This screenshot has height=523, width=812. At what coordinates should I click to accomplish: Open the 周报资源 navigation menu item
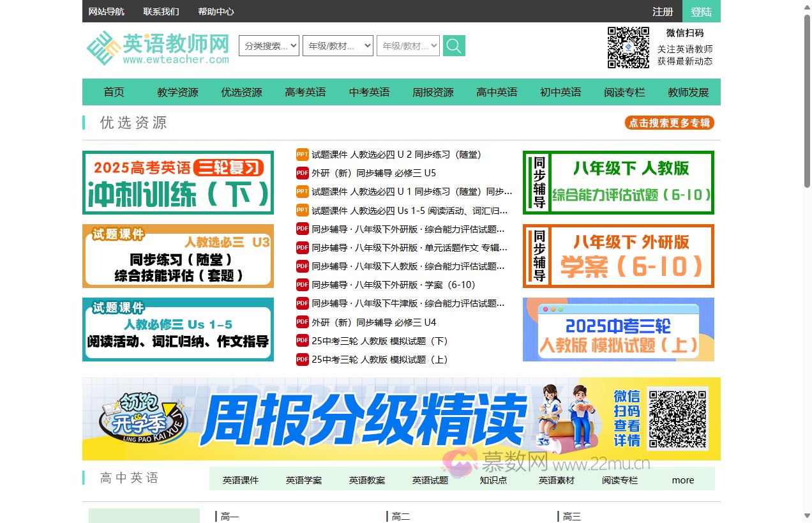(433, 92)
